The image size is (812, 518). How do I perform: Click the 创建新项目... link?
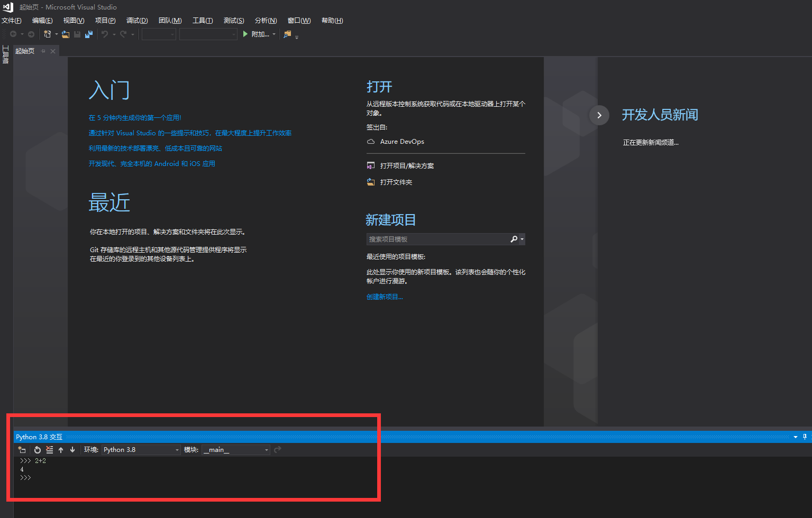[385, 297]
